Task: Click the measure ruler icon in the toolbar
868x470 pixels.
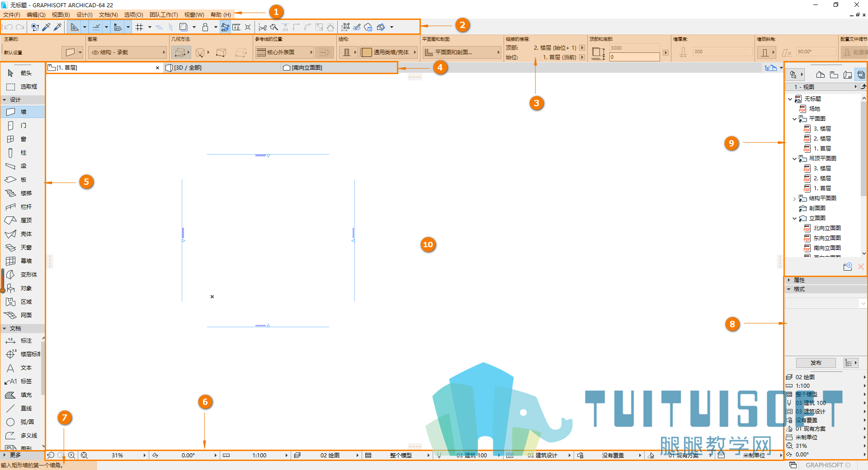Action: click(236, 27)
